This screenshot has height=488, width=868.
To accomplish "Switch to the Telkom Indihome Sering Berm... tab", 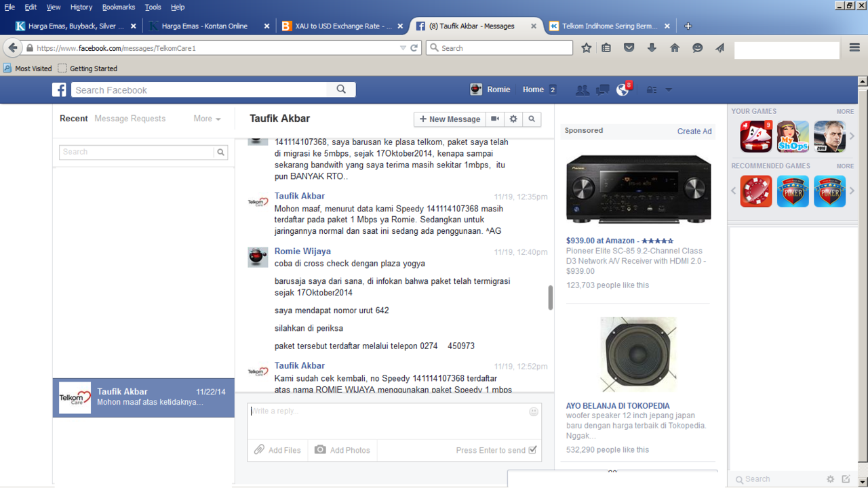I will click(x=610, y=26).
